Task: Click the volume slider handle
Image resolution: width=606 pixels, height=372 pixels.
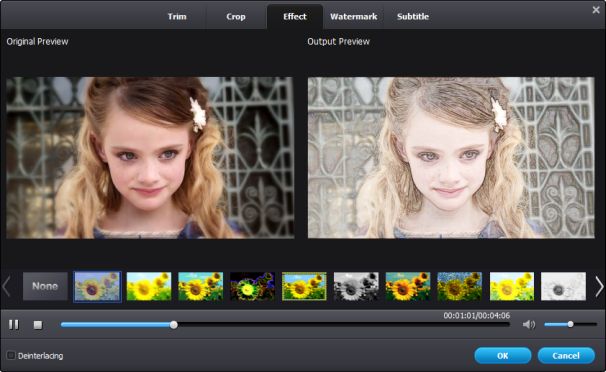Action: click(x=570, y=324)
